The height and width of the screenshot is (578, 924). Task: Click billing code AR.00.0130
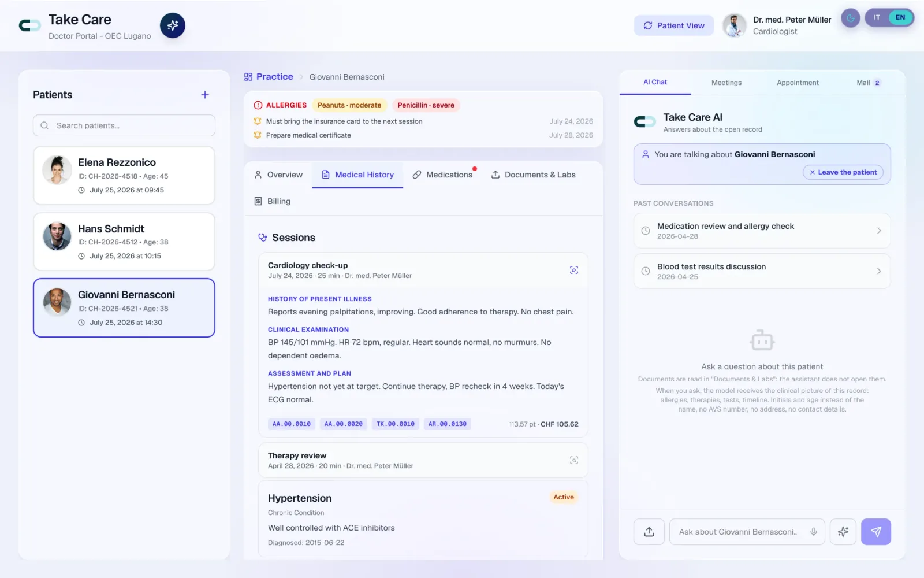[448, 424]
